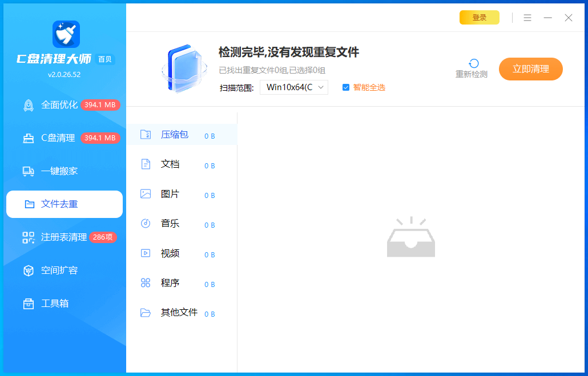Click the 音乐 music note icon
The height and width of the screenshot is (376, 588).
pyautogui.click(x=146, y=223)
